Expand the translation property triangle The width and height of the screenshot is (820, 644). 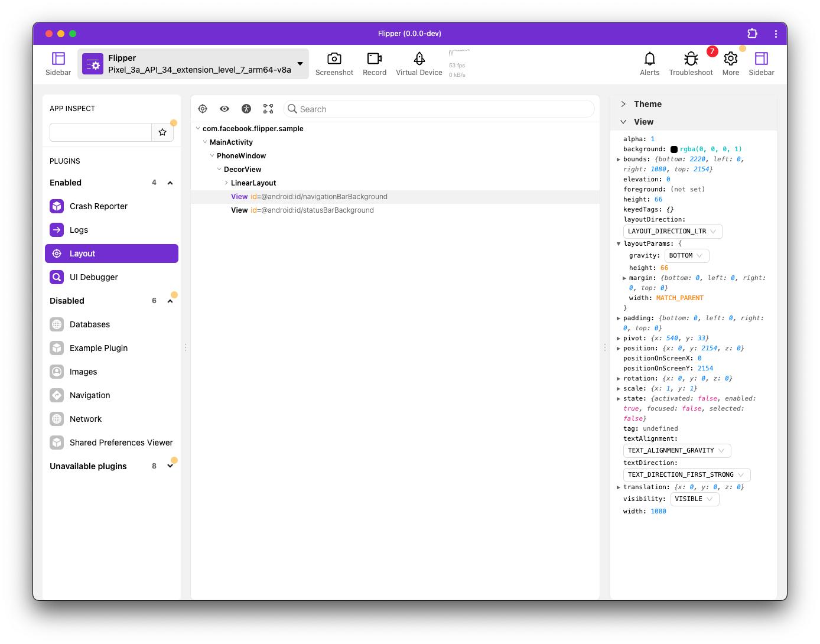coord(619,487)
